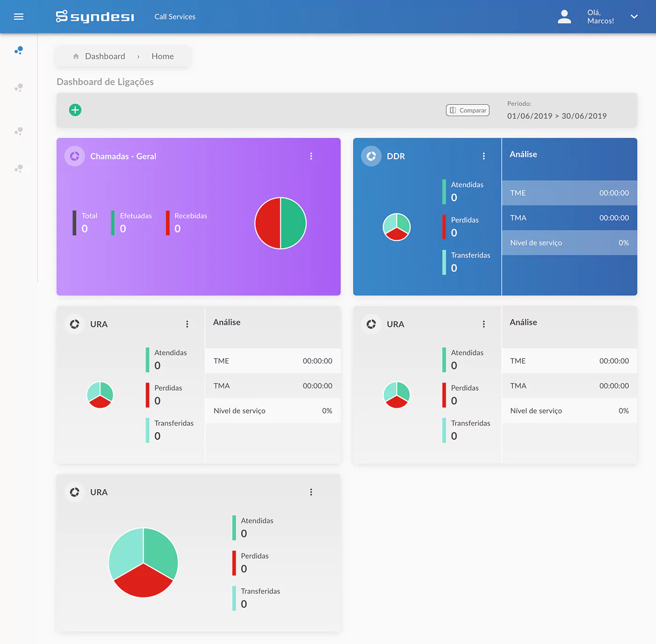Open the hamburger navigation menu
Screen dimensions: 656x644
click(19, 17)
